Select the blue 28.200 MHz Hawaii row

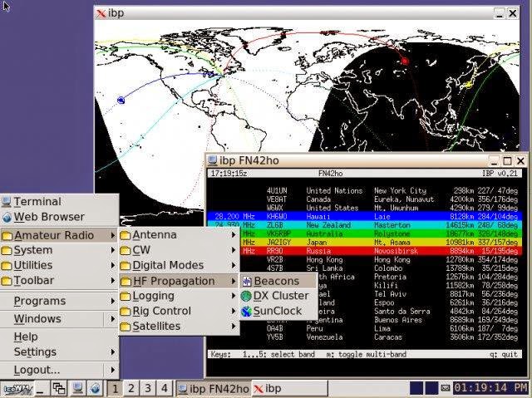(364, 216)
